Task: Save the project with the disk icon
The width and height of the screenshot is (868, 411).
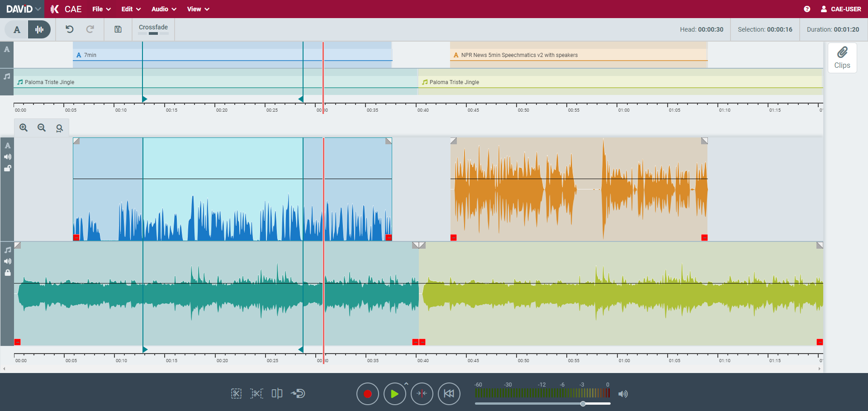Action: (x=118, y=29)
